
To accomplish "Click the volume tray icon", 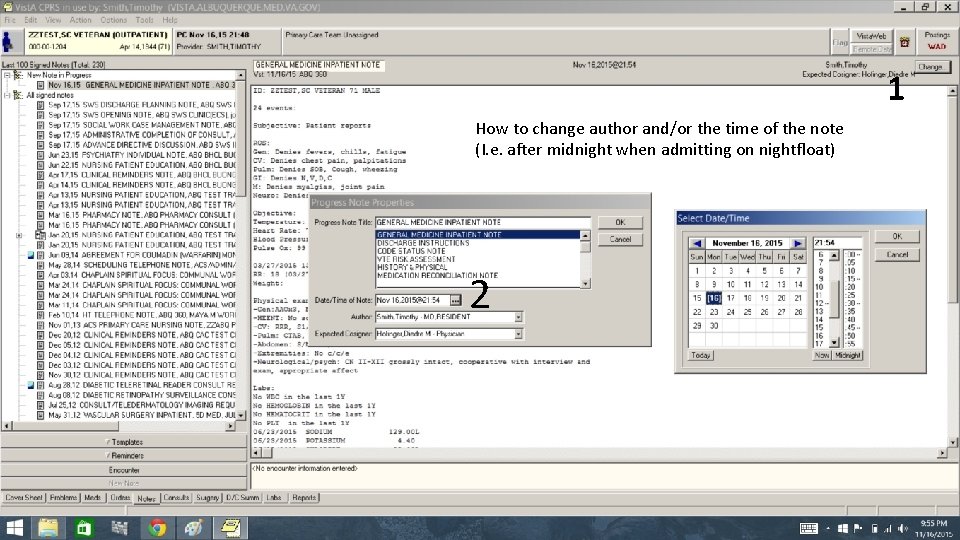I will click(x=903, y=528).
